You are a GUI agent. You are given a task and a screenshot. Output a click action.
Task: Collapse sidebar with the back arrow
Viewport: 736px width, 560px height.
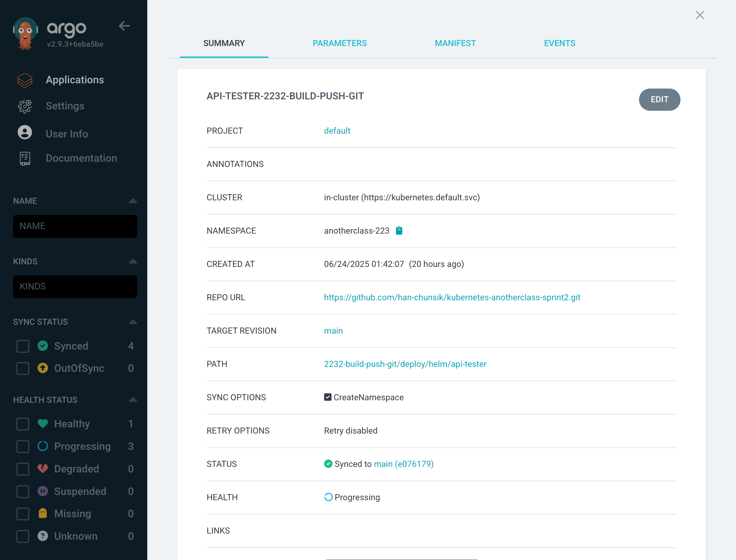(x=124, y=26)
